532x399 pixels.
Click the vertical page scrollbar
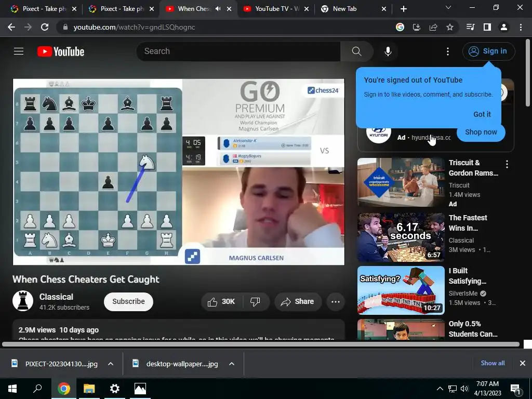pos(528,73)
